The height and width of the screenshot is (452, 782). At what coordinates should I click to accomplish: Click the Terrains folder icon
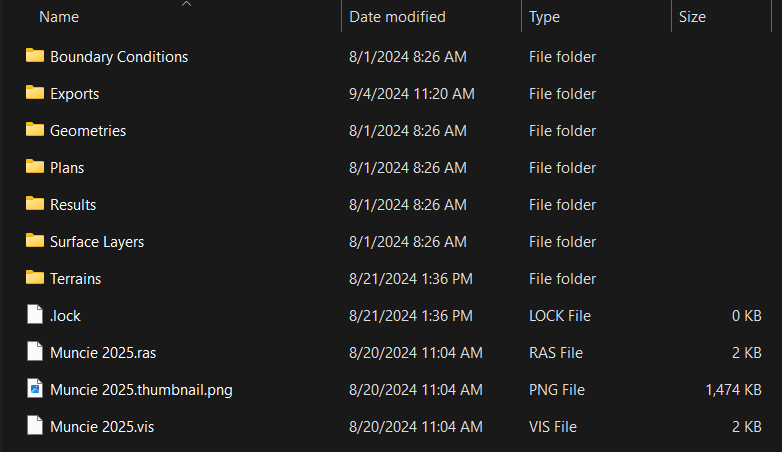(x=35, y=278)
